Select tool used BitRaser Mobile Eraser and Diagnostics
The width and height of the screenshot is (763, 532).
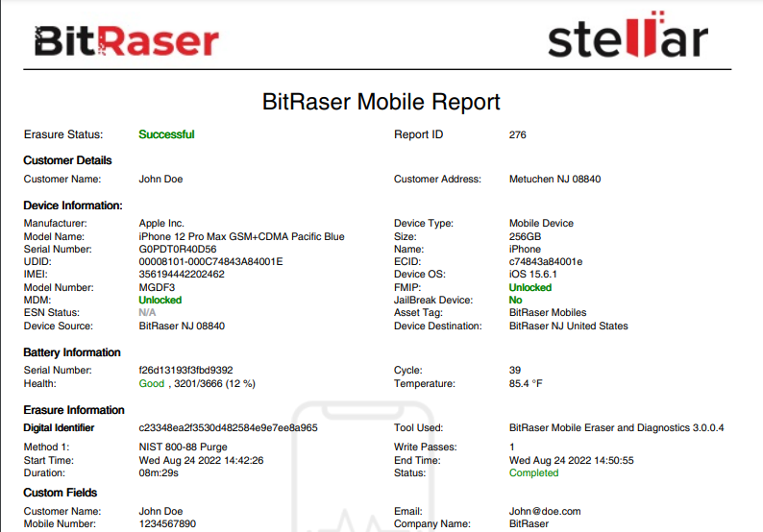click(617, 428)
